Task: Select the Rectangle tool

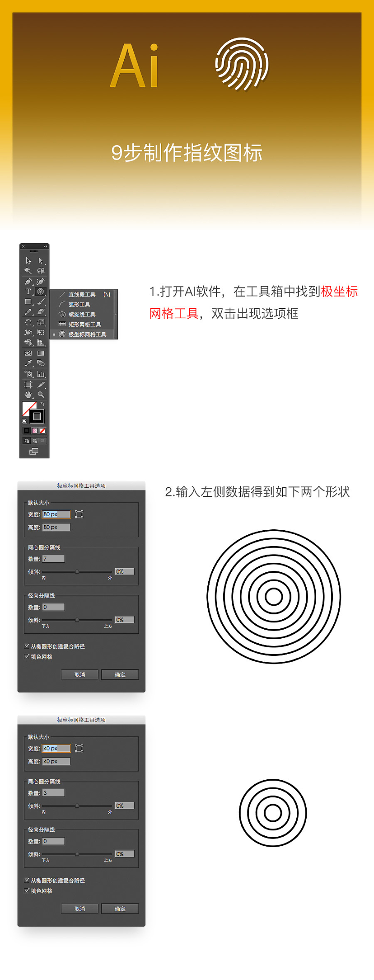Action: point(28,302)
